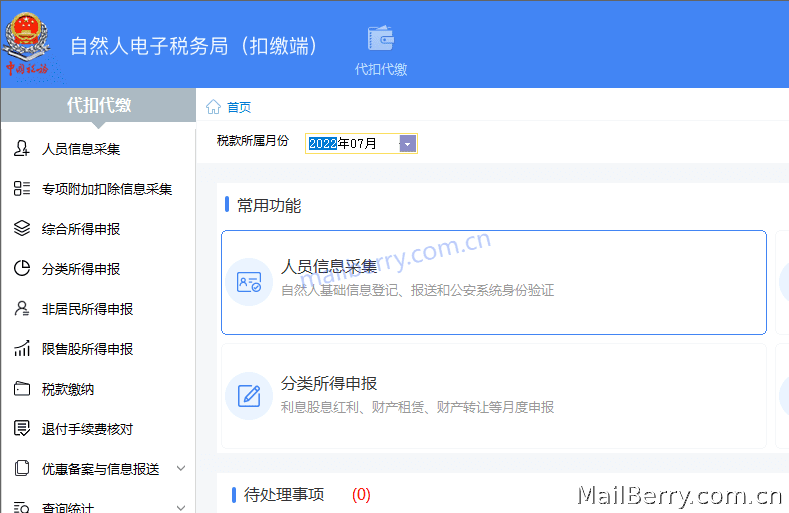789x513 pixels.
Task: Click the ID card icon in 人员信息采集 card
Action: [249, 282]
